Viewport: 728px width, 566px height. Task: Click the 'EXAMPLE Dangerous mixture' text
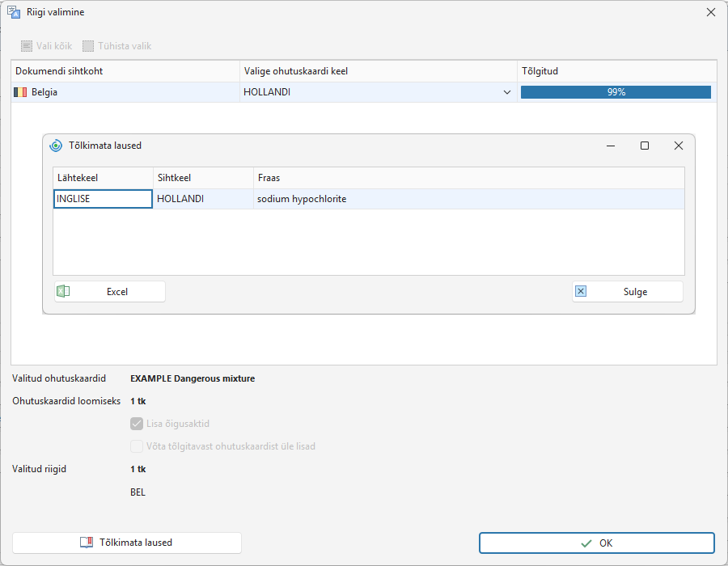coord(193,378)
